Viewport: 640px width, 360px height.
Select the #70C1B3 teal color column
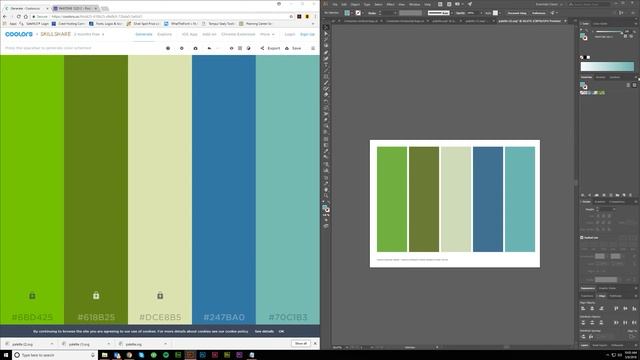click(x=288, y=190)
